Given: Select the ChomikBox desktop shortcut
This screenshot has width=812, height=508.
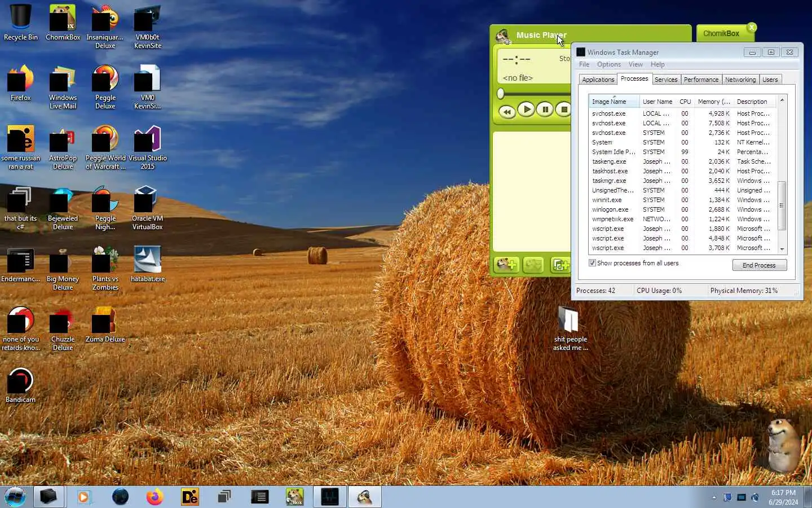Looking at the screenshot, I should point(63,23).
